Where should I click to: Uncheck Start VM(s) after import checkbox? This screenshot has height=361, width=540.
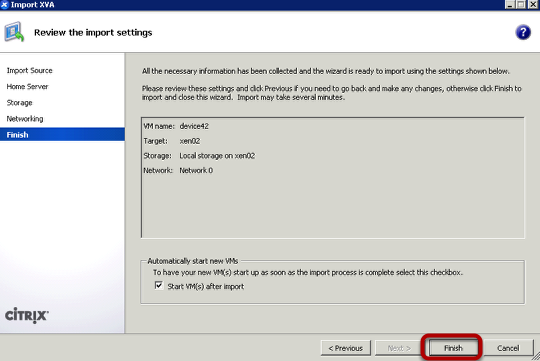coord(159,286)
